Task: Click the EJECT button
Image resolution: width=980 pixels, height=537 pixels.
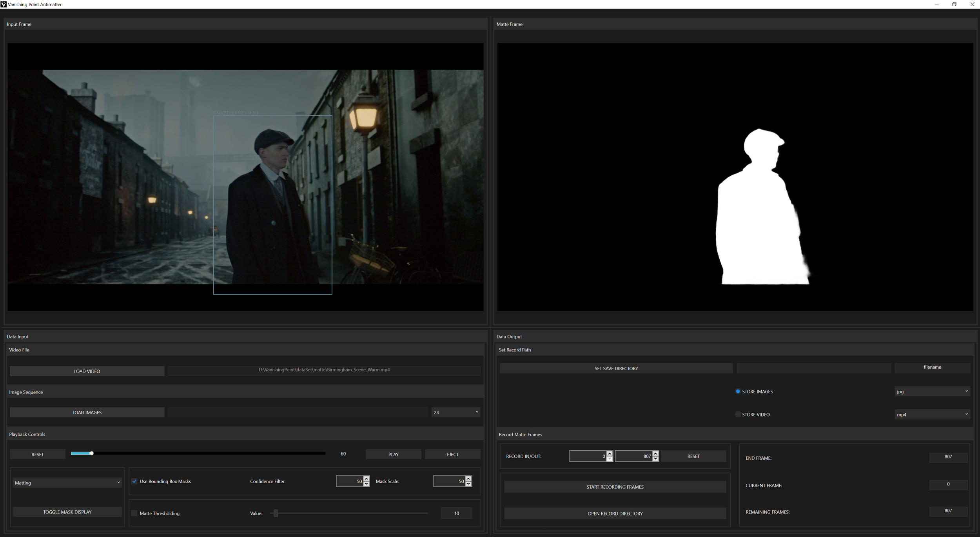Action: (453, 454)
